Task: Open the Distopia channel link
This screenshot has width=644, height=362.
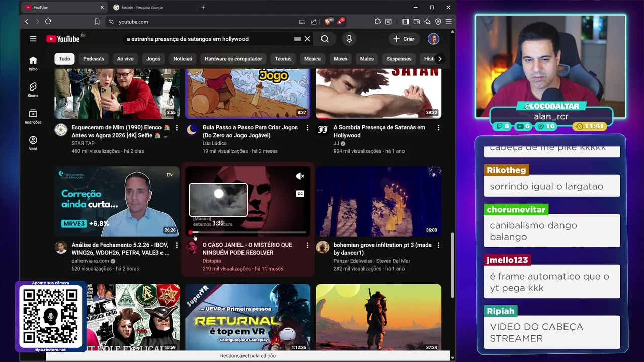Action: tap(211, 261)
